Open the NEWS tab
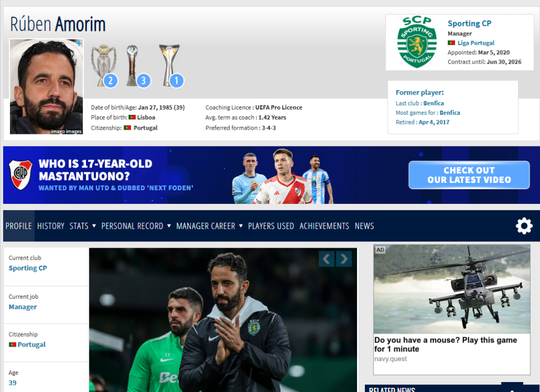The image size is (540, 392). [364, 226]
